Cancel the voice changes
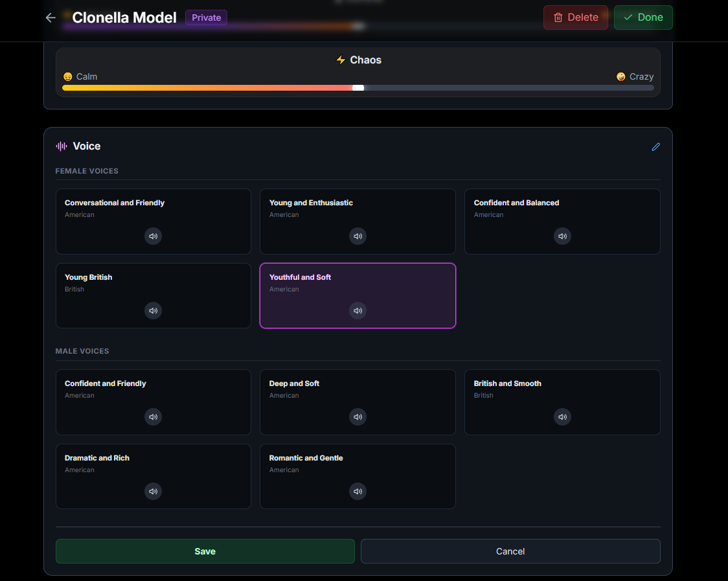Image resolution: width=728 pixels, height=581 pixels. pos(510,551)
